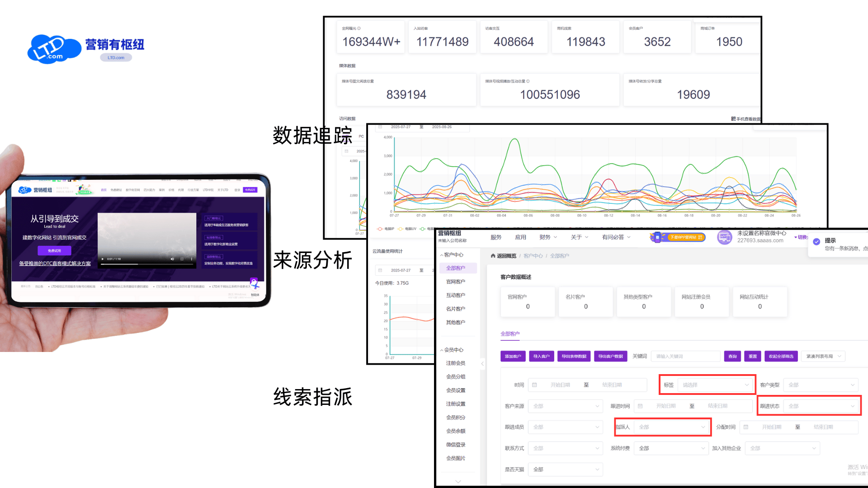Click the LTD.com cloud logo

pos(54,49)
